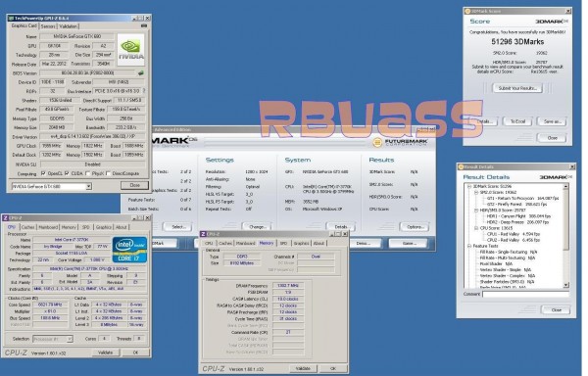588x376 pixels.
Task: Click the Submit Your Results button
Action: (x=517, y=88)
